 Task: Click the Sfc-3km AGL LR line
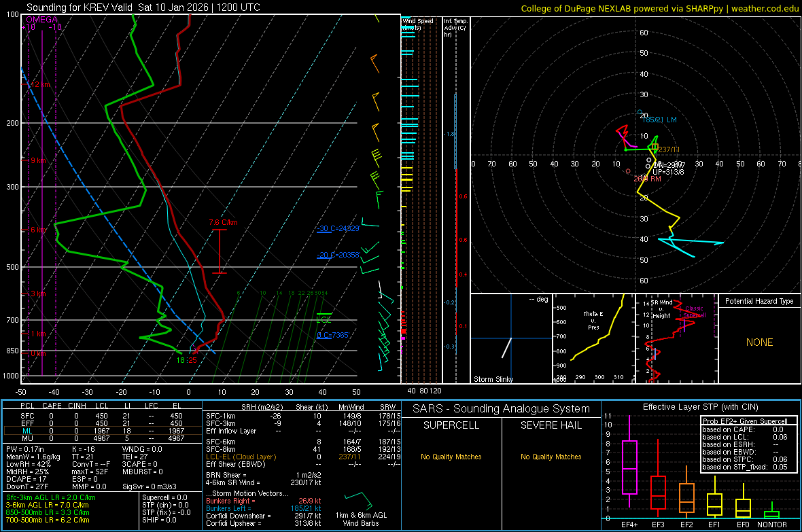(51, 497)
